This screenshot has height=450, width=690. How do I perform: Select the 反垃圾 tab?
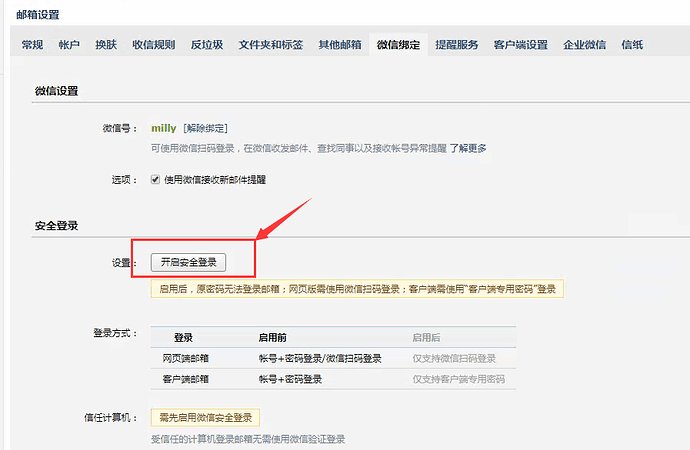click(x=207, y=45)
